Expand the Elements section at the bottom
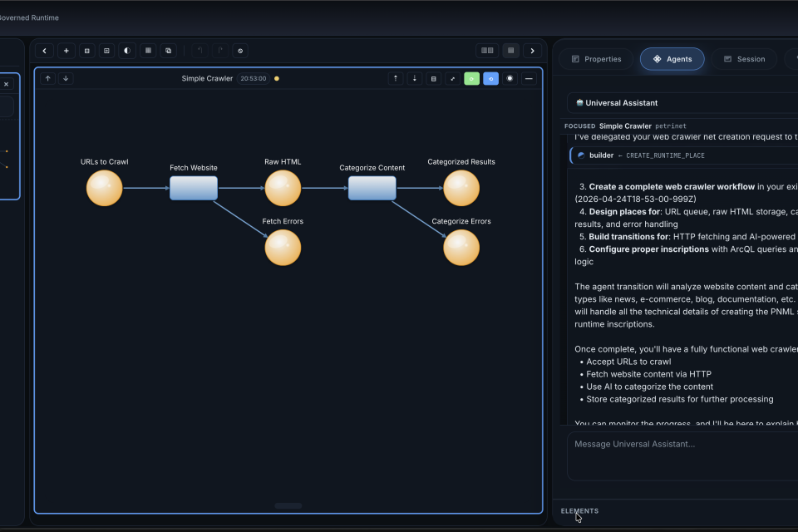This screenshot has height=532, width=798. point(579,511)
